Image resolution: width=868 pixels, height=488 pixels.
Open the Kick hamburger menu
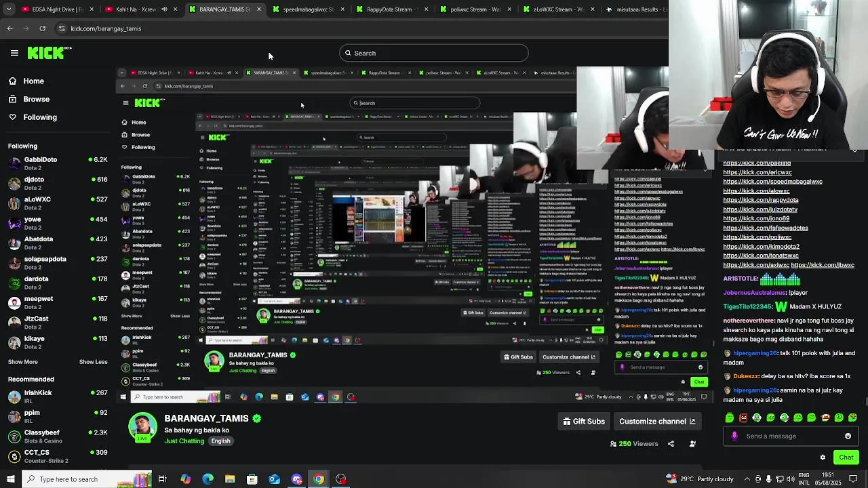click(x=14, y=53)
